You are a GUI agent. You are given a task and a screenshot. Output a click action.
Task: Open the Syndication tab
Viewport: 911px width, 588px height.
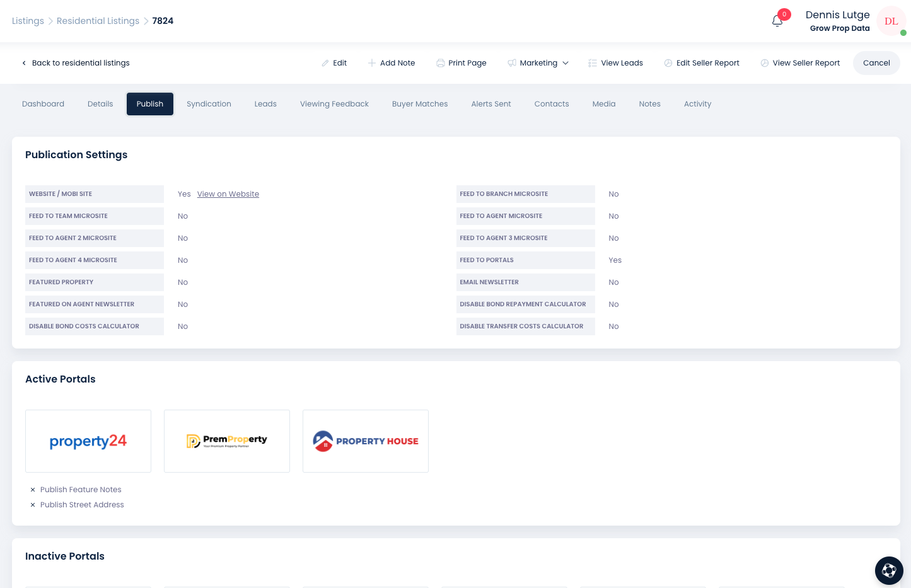[209, 104]
